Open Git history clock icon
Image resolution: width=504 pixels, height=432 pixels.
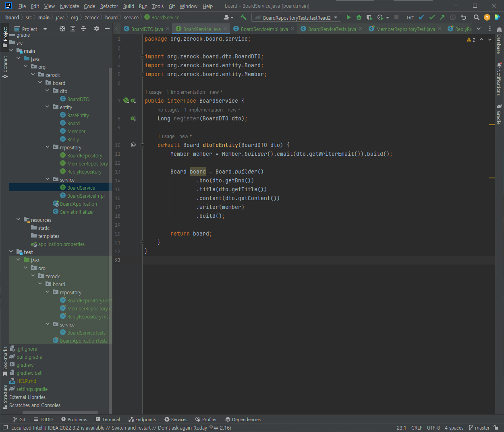point(453,17)
